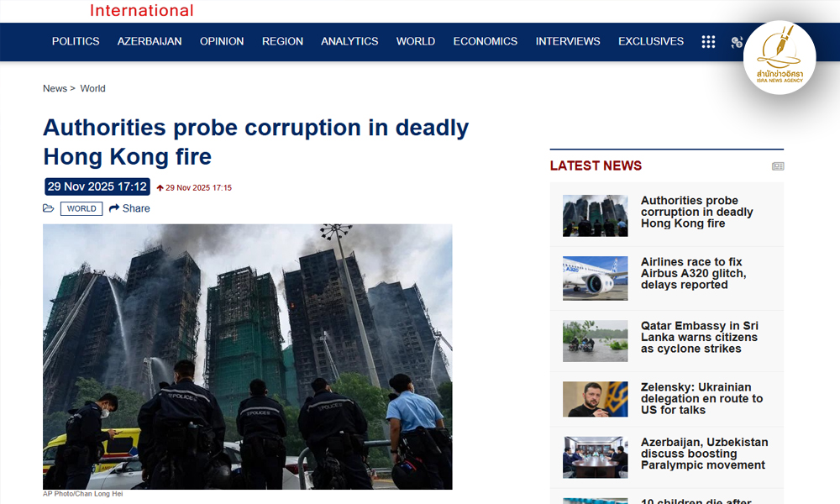Screen dimensions: 840x504
Task: Click the Zelensky article thumbnail
Action: tap(596, 399)
